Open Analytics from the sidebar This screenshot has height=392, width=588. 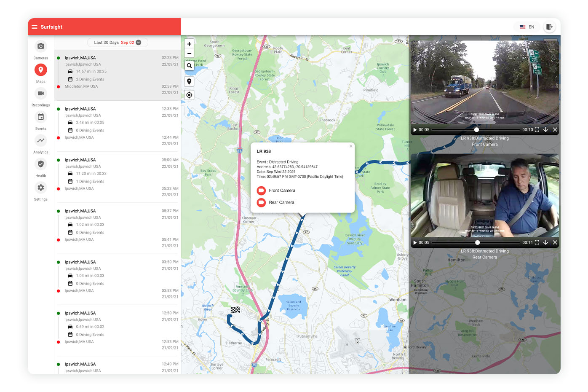40,141
